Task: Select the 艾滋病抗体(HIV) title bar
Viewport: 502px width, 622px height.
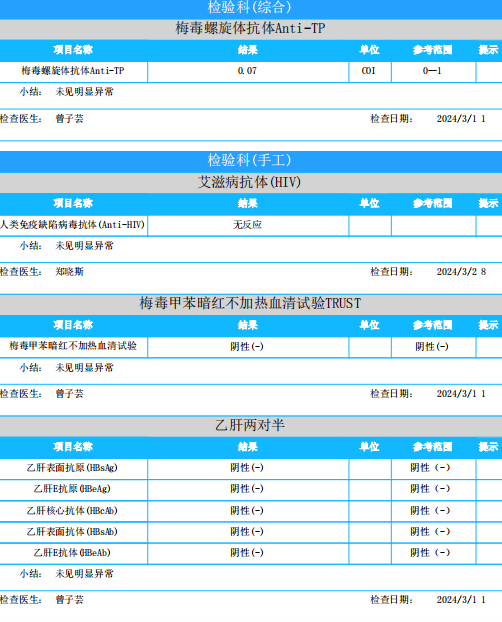Action: coord(251,182)
